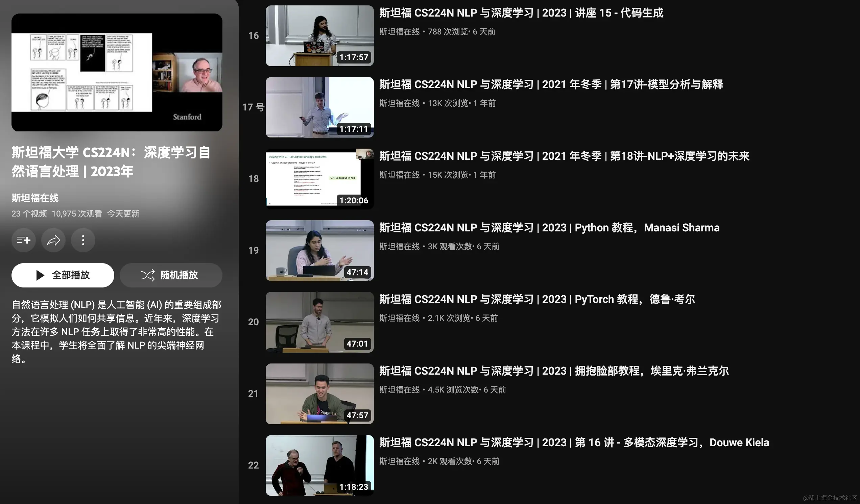The width and height of the screenshot is (860, 504).
Task: Open the playlist share icon
Action: [x=53, y=240]
